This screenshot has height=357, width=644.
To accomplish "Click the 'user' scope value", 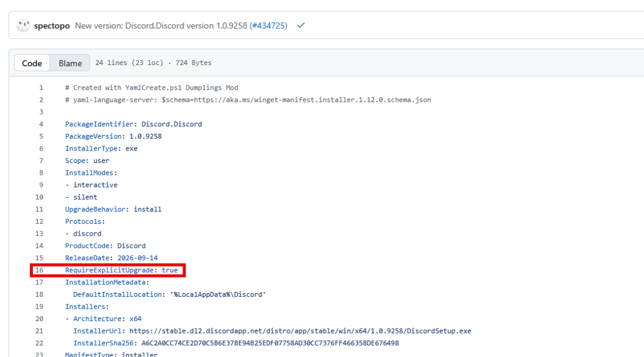I will [x=101, y=161].
